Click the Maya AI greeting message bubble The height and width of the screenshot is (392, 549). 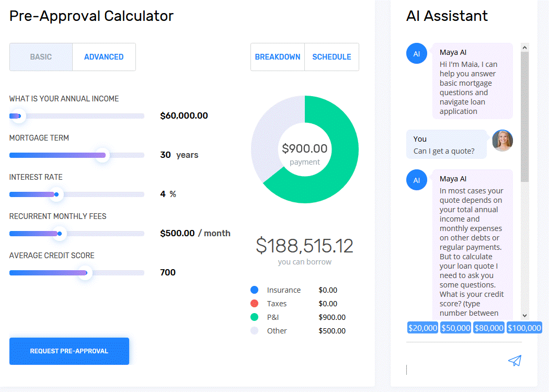pyautogui.click(x=473, y=81)
